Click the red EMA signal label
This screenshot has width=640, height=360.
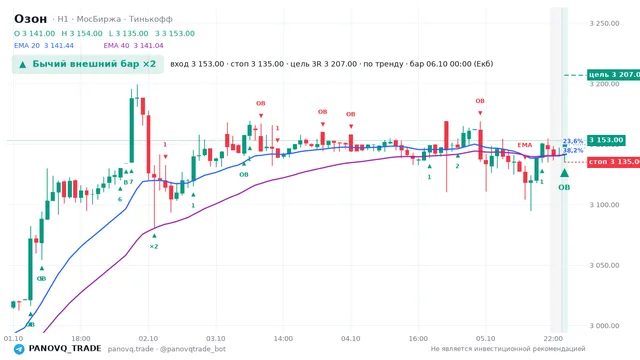pyautogui.click(x=524, y=145)
